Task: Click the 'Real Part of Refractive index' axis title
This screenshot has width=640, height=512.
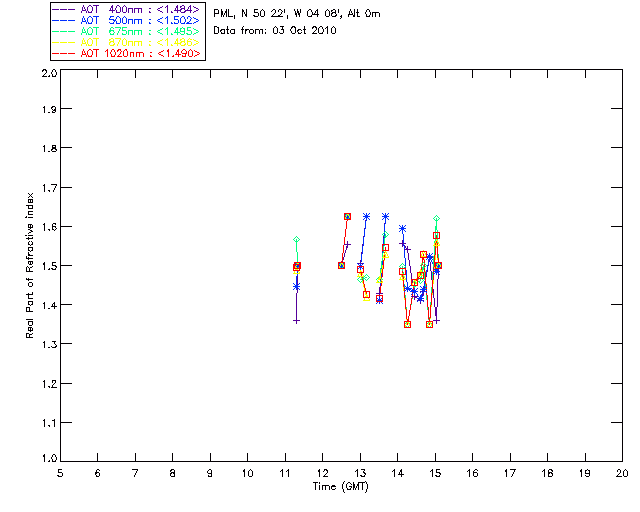Action: point(29,265)
